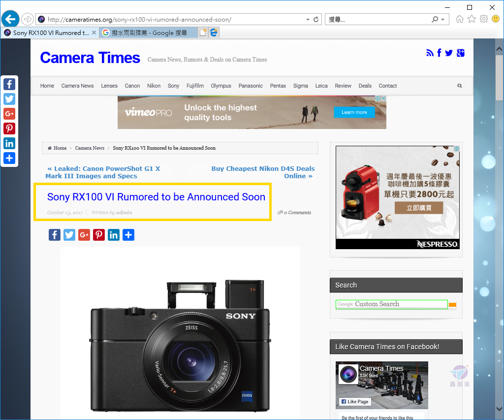The image size is (504, 420).
Task: Click the browser Forward arrow button
Action: tap(28, 19)
